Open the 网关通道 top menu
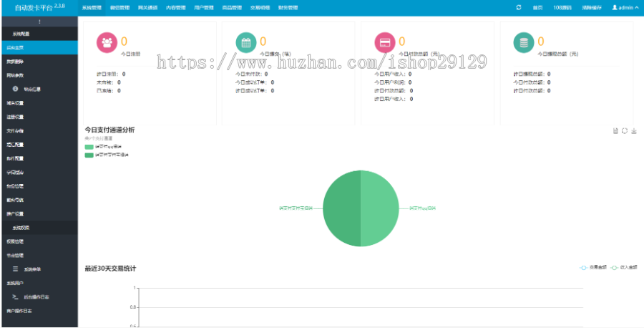The image size is (644, 328). (x=147, y=7)
